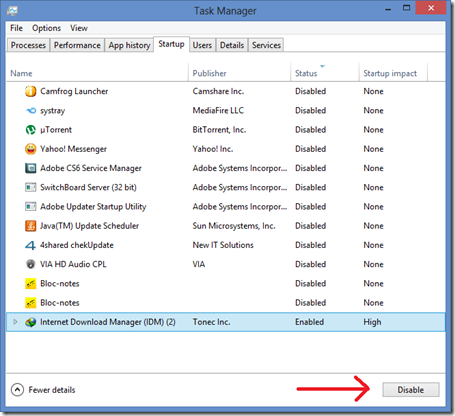Click the Internet Download Manager globe icon
This screenshot has width=455, height=416.
pos(31,322)
